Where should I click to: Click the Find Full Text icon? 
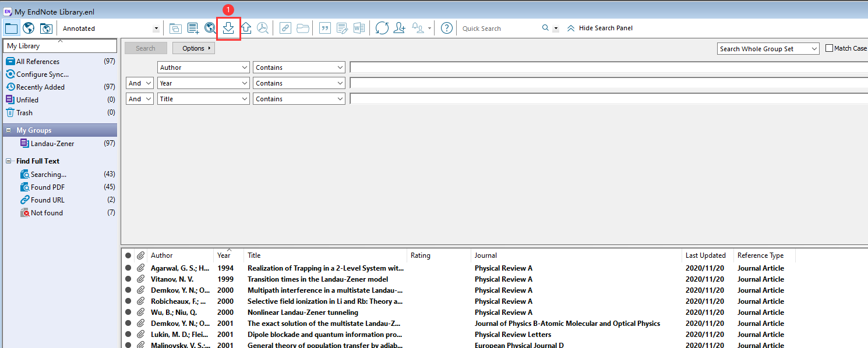263,28
